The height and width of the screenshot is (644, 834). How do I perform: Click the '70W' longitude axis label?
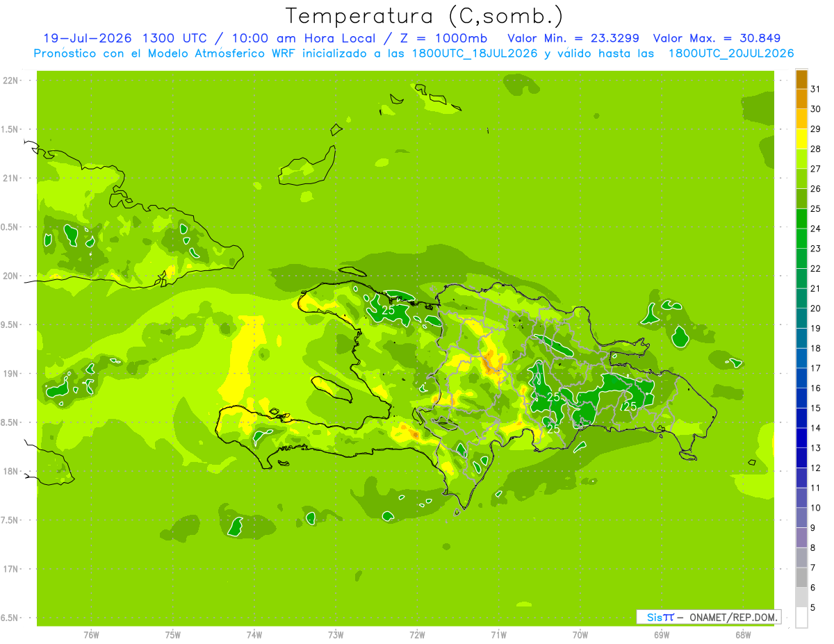click(x=580, y=634)
